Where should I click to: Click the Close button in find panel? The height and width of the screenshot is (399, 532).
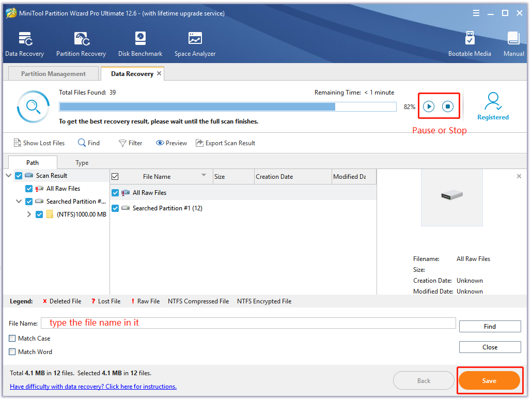click(x=490, y=347)
